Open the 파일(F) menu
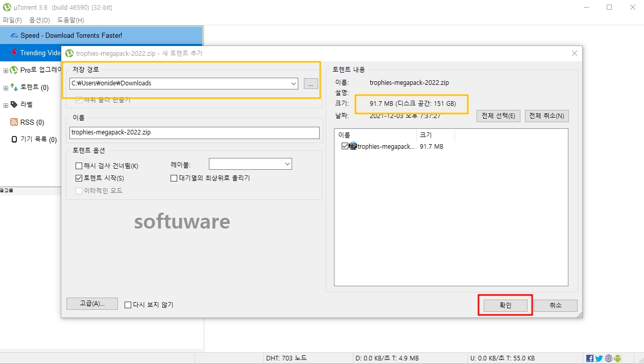644x364 pixels. click(12, 20)
